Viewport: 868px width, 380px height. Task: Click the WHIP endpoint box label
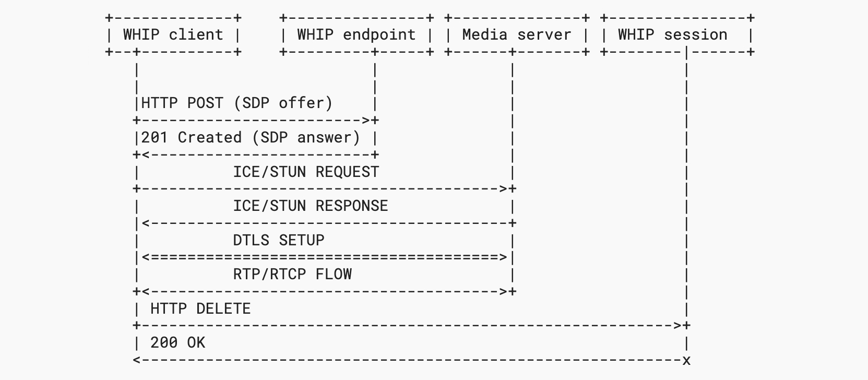[356, 35]
